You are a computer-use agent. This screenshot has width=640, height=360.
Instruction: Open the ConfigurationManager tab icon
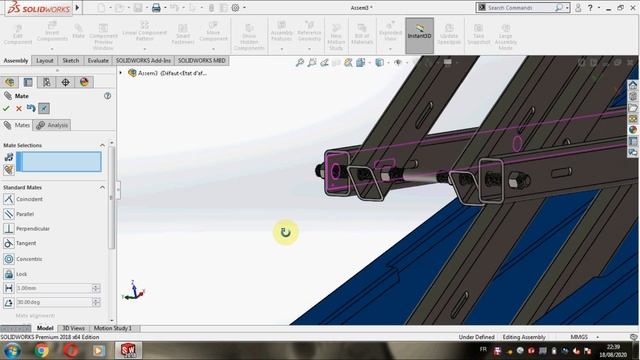click(47, 82)
